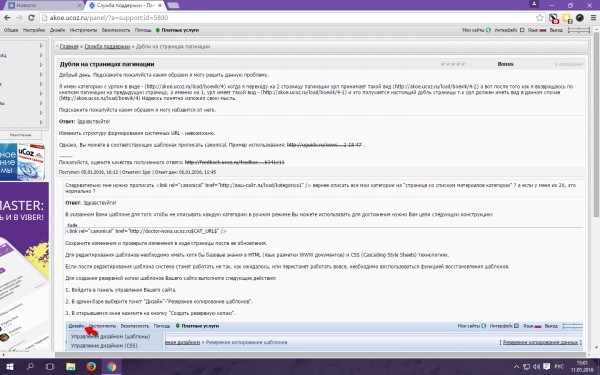Launch Firefox from the taskbar
600x375 pixels.
(91, 367)
